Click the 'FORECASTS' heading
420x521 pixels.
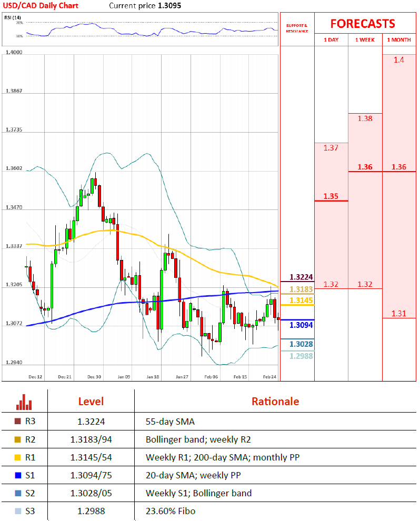(363, 24)
